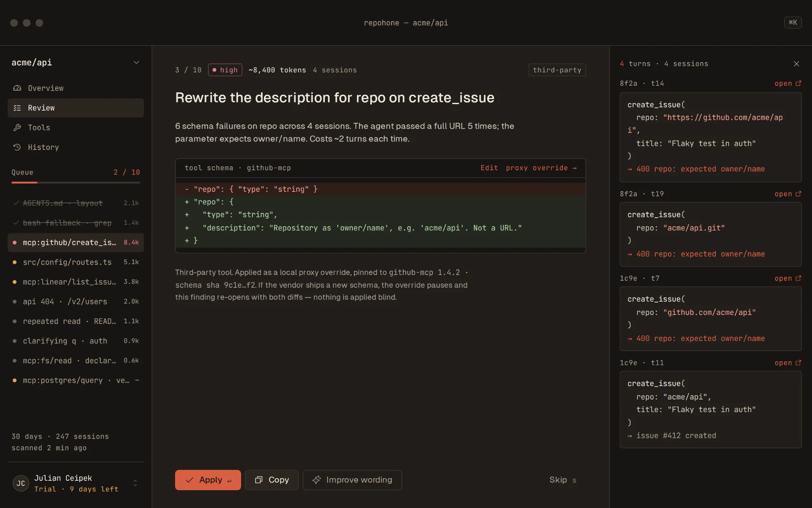Expand the acme/api repository dropdown
The width and height of the screenshot is (812, 508).
click(136, 63)
